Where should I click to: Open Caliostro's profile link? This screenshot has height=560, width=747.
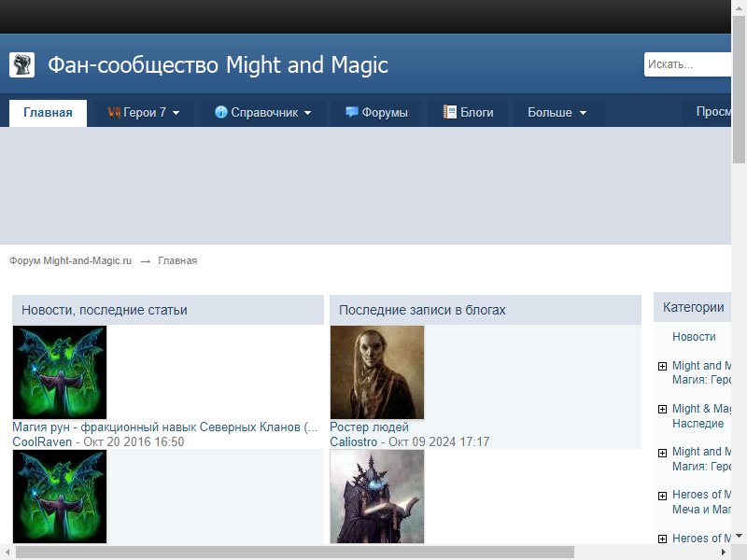pos(354,441)
